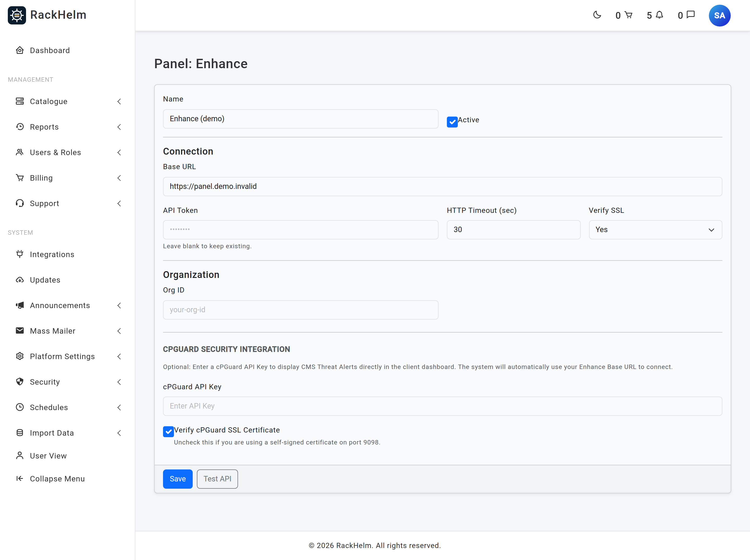Image resolution: width=750 pixels, height=560 pixels.
Task: Expand the Mass Mailer chevron
Action: (x=119, y=331)
